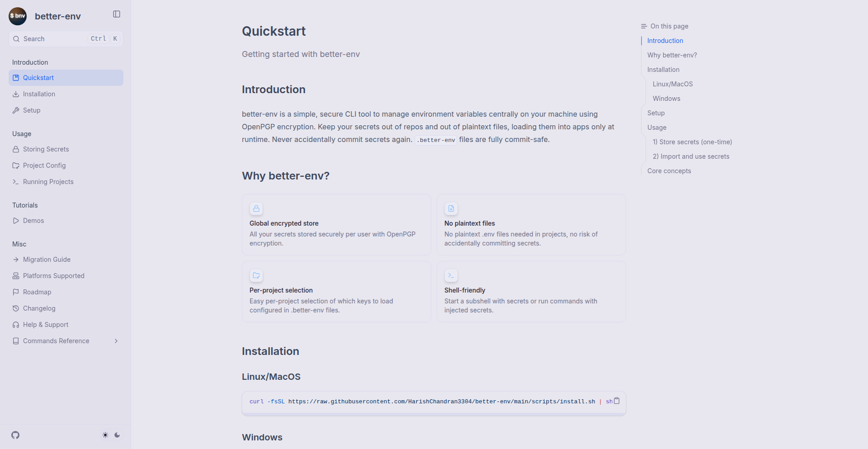Open the Migration Guide page
This screenshot has height=449, width=868.
(x=47, y=260)
